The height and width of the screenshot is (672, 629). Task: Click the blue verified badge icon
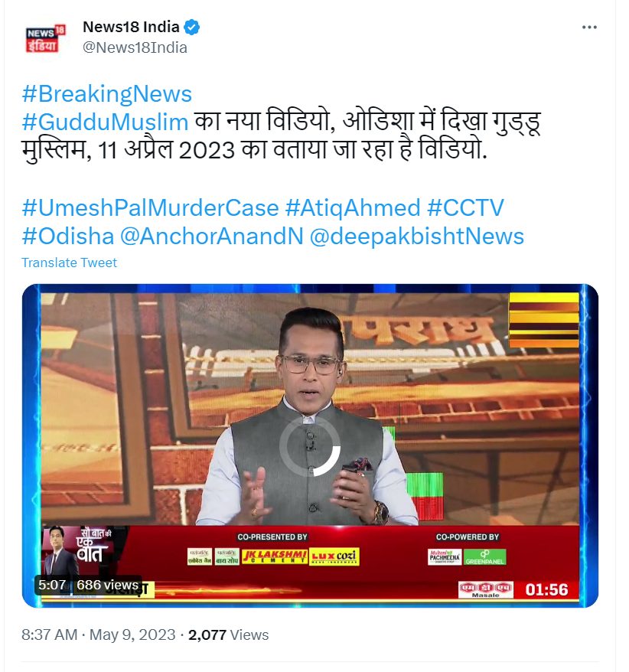point(191,27)
